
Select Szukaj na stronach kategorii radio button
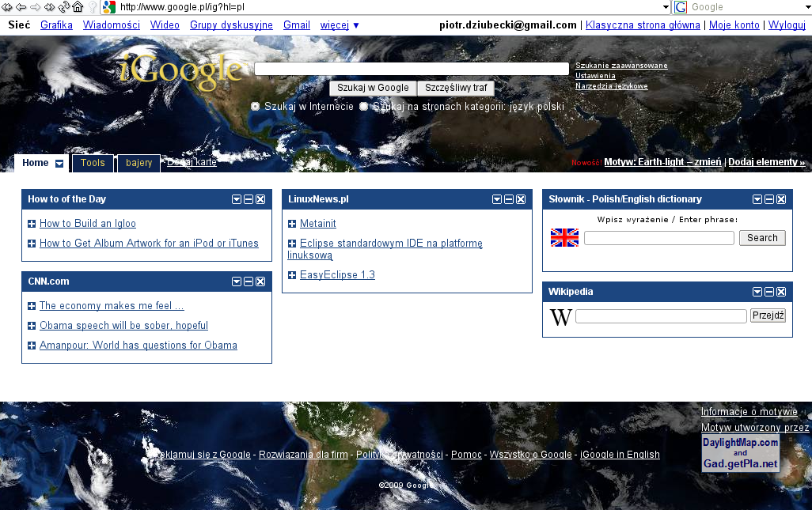(363, 107)
